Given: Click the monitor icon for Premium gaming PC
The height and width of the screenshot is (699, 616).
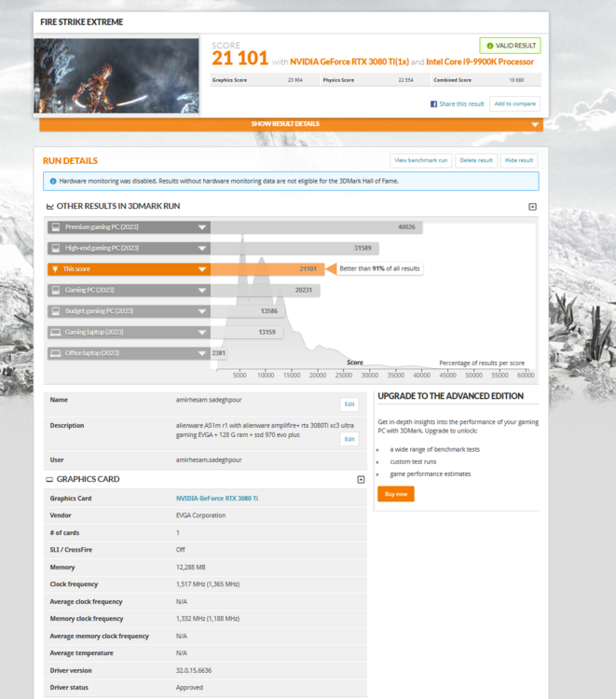Looking at the screenshot, I should click(x=56, y=226).
